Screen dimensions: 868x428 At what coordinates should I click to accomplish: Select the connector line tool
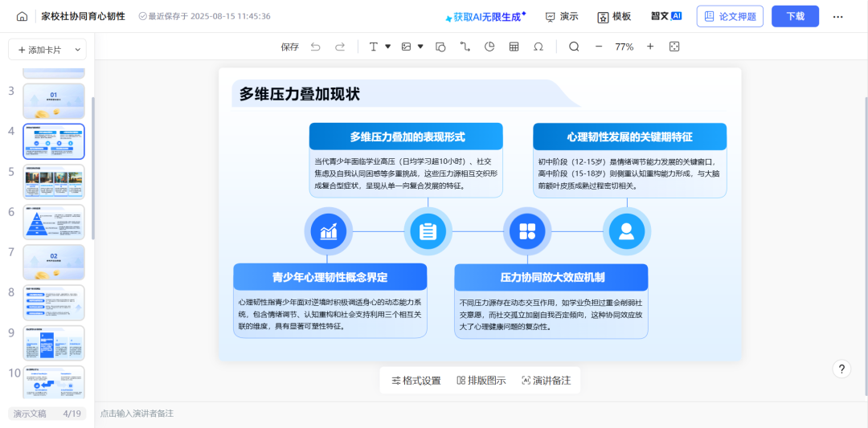[x=465, y=47]
